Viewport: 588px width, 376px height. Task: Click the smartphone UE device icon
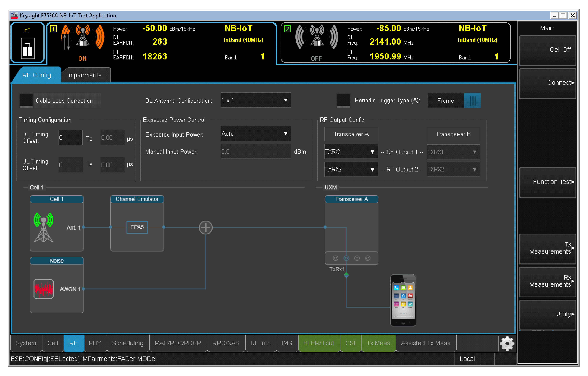click(x=403, y=300)
